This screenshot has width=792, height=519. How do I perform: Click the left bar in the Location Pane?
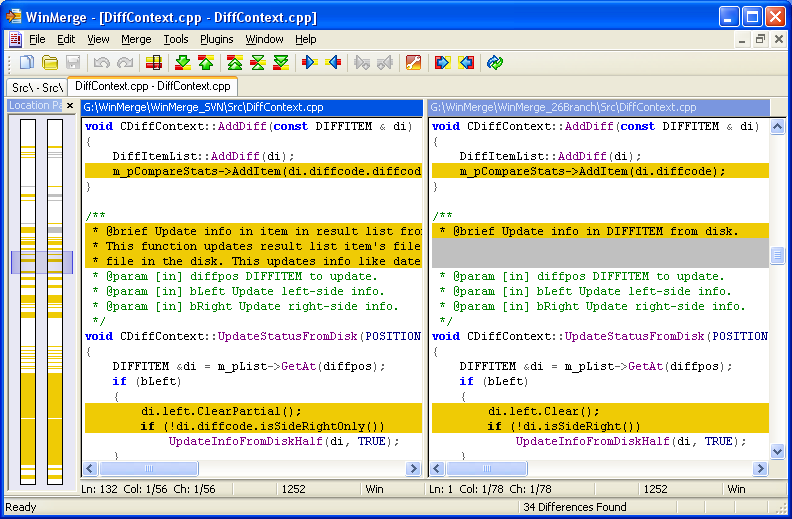(x=28, y=300)
